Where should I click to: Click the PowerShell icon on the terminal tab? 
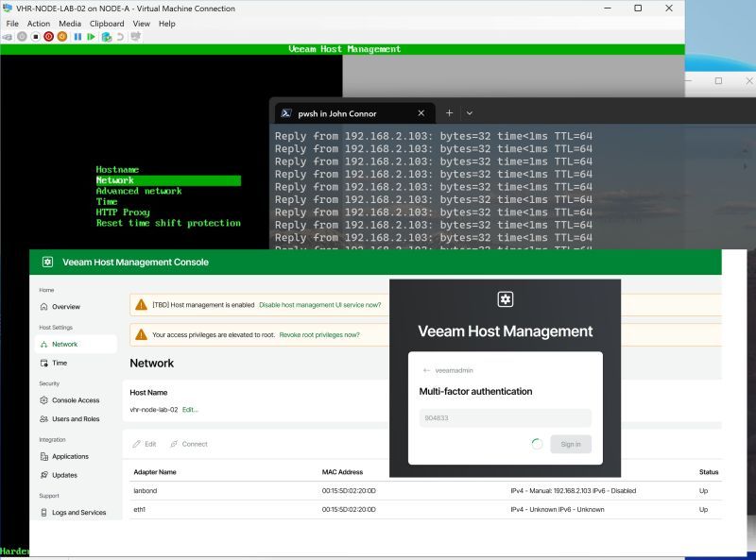coord(286,113)
